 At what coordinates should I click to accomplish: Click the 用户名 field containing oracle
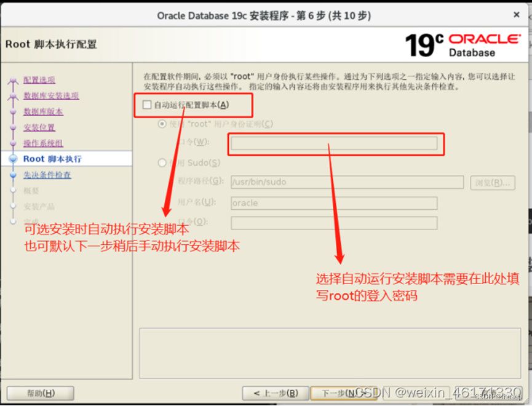click(x=334, y=203)
